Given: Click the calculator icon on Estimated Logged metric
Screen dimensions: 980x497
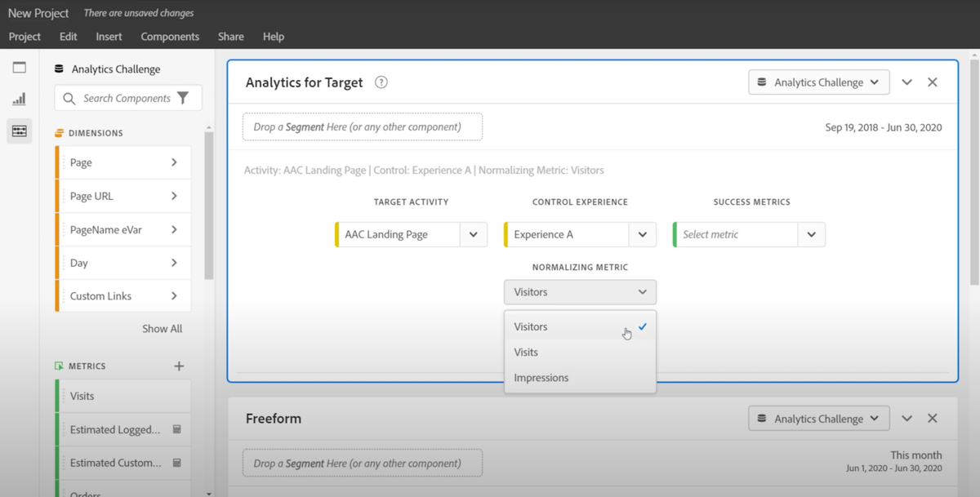Looking at the screenshot, I should pos(176,429).
